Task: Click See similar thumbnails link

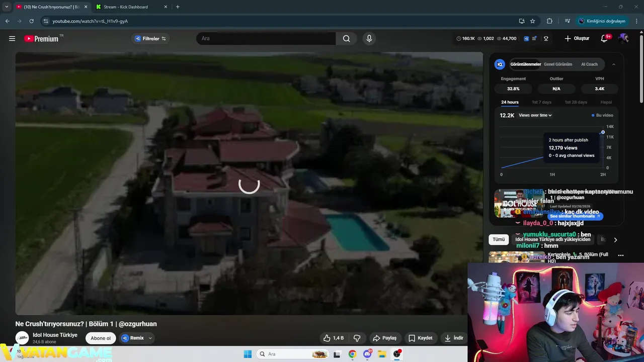Action: coord(575,216)
